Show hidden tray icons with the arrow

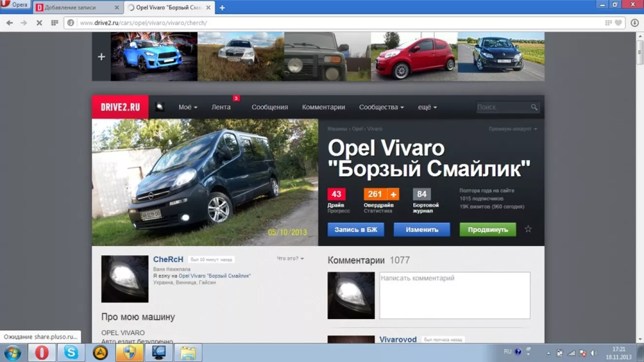[548, 353]
